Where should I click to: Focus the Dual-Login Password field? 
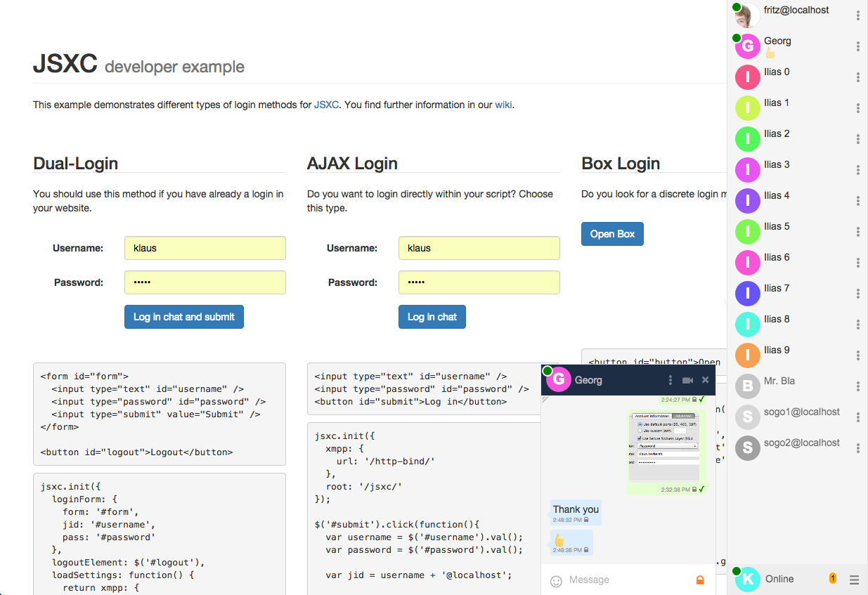[x=205, y=282]
